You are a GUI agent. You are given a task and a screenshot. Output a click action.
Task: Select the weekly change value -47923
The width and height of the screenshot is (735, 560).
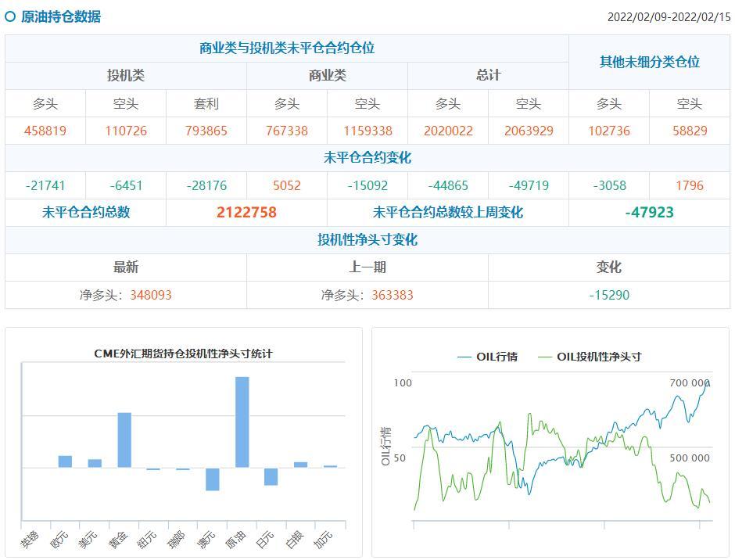(x=649, y=213)
